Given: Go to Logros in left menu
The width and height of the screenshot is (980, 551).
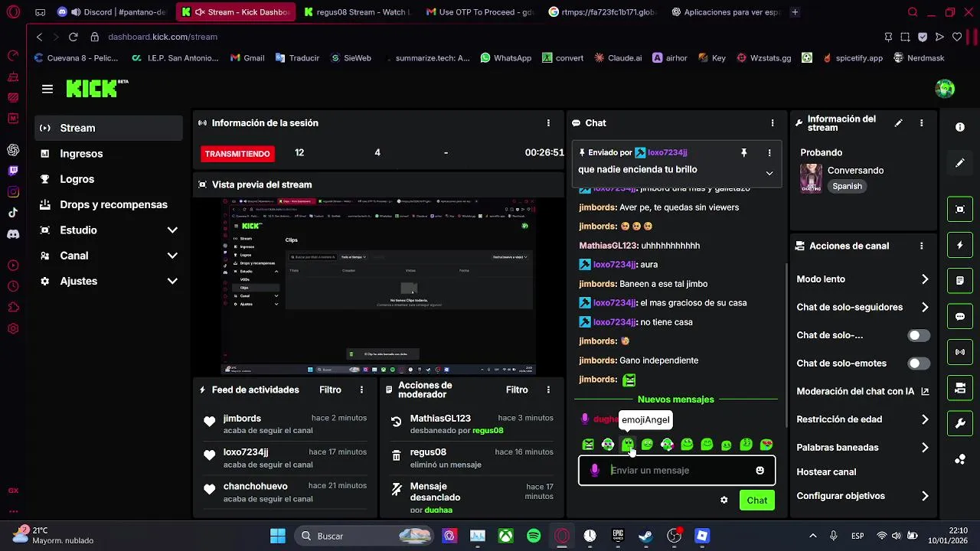Looking at the screenshot, I should click(x=109, y=179).
